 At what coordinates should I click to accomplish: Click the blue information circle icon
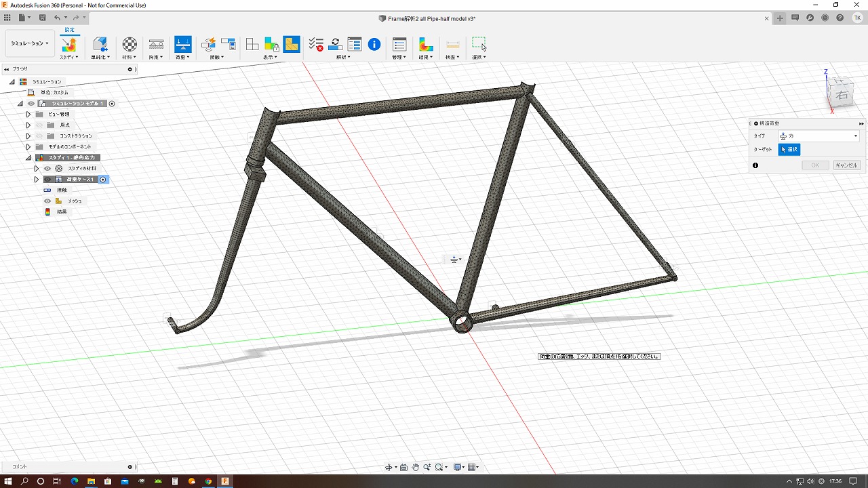(x=374, y=45)
